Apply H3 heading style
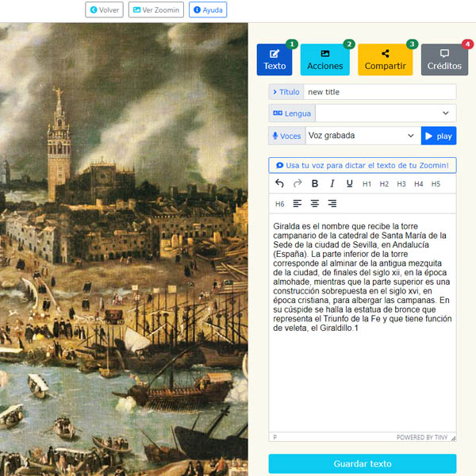 (x=401, y=184)
